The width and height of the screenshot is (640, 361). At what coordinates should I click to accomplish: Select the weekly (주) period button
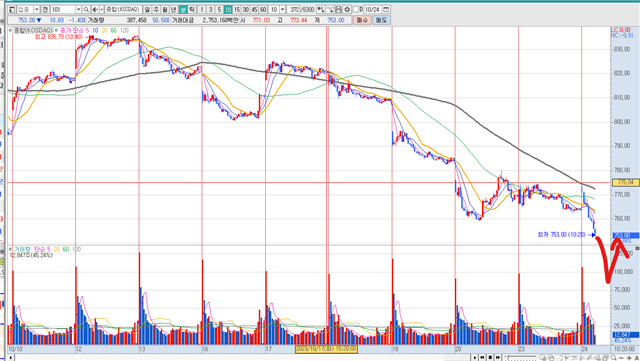pos(156,9)
